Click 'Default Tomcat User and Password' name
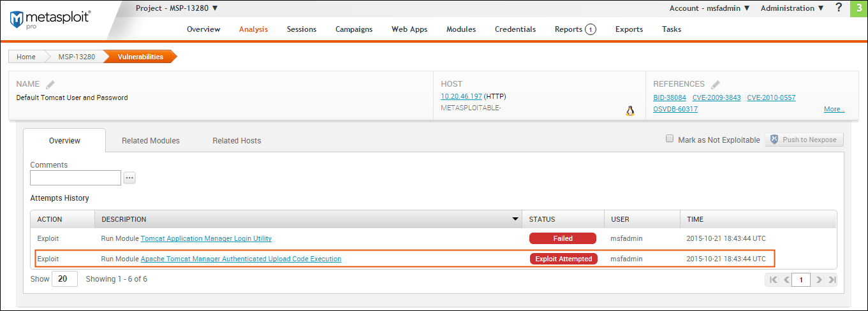The height and width of the screenshot is (311, 868). 71,98
